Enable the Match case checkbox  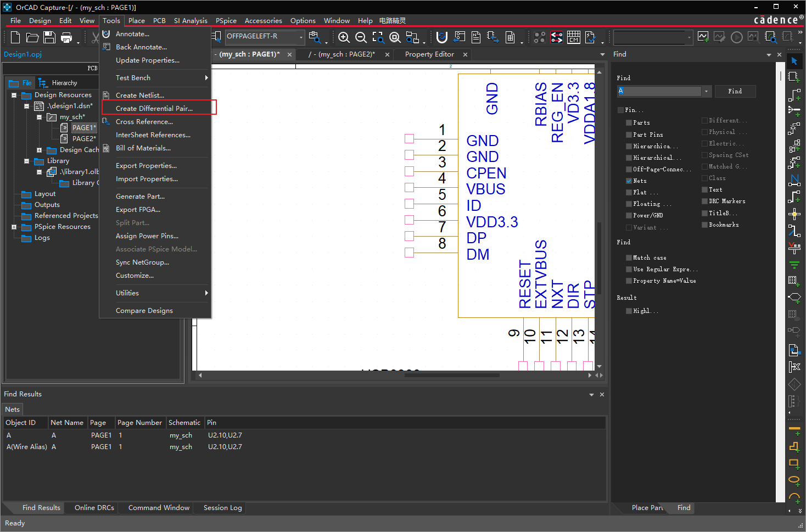point(629,258)
